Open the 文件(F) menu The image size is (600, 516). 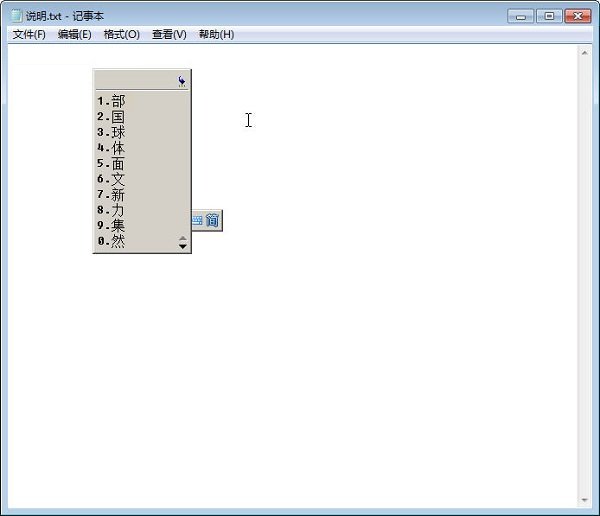(x=29, y=34)
